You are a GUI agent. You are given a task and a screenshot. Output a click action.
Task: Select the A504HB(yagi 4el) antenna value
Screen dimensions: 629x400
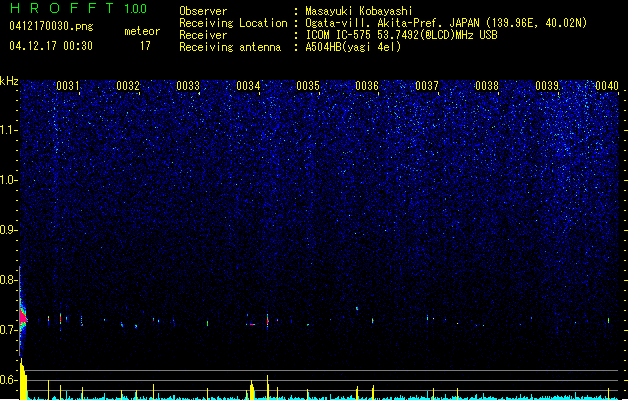tap(353, 47)
